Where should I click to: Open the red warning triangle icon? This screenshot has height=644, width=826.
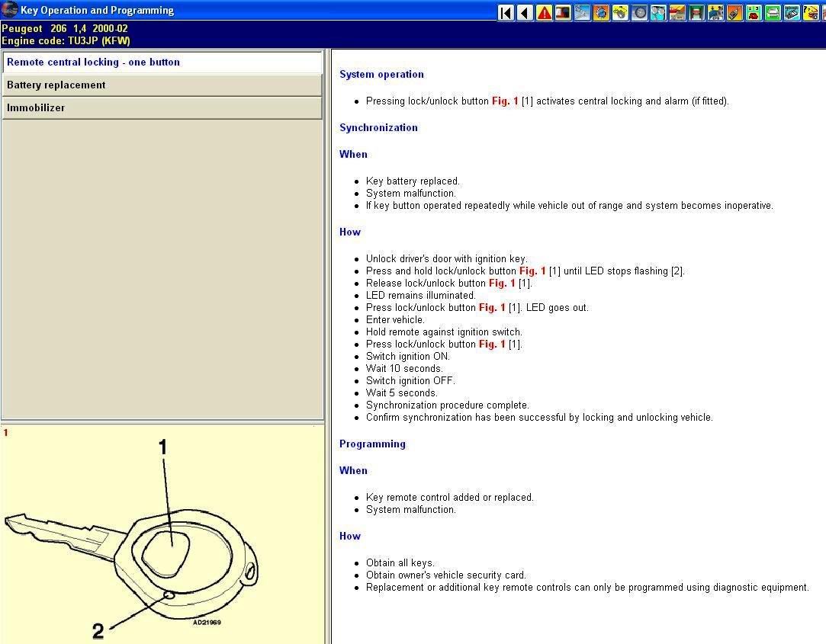point(545,12)
